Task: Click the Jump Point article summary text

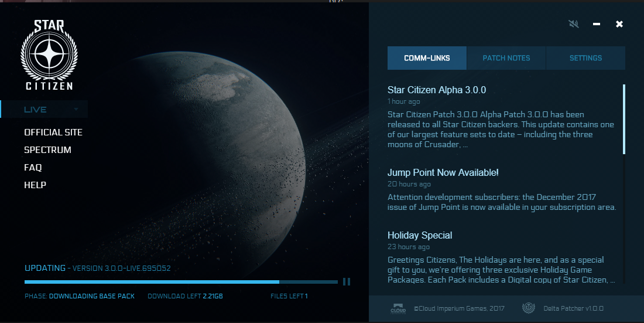Action: point(502,202)
